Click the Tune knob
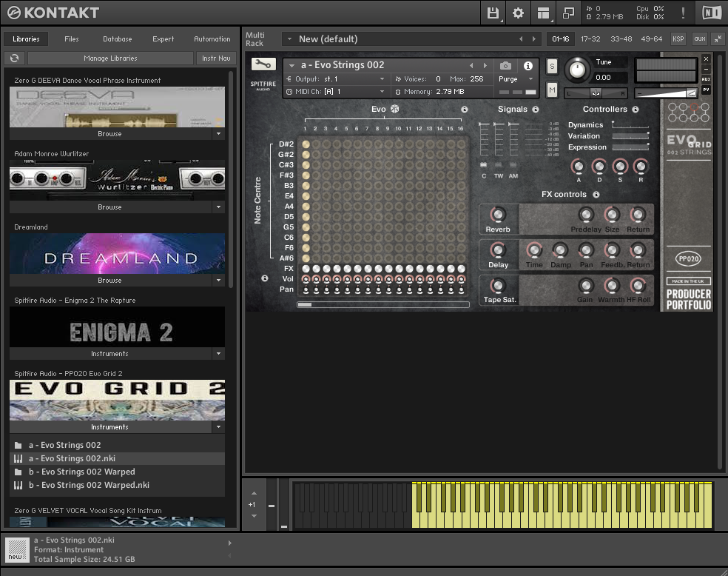Image resolution: width=728 pixels, height=576 pixels. pyautogui.click(x=577, y=70)
